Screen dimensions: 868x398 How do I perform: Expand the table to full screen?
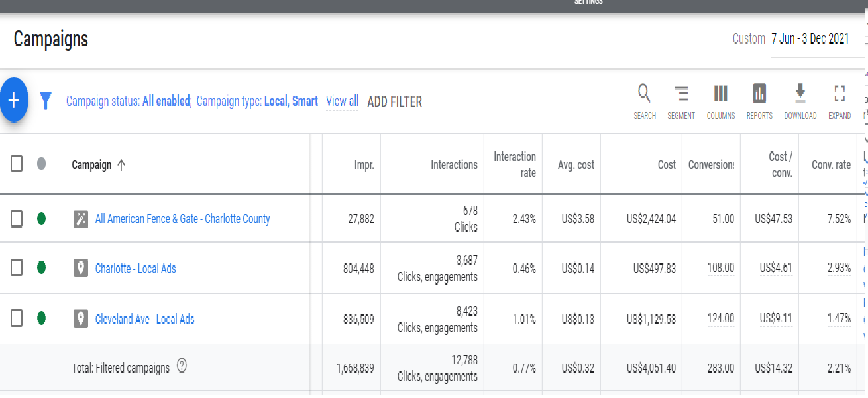pyautogui.click(x=840, y=94)
